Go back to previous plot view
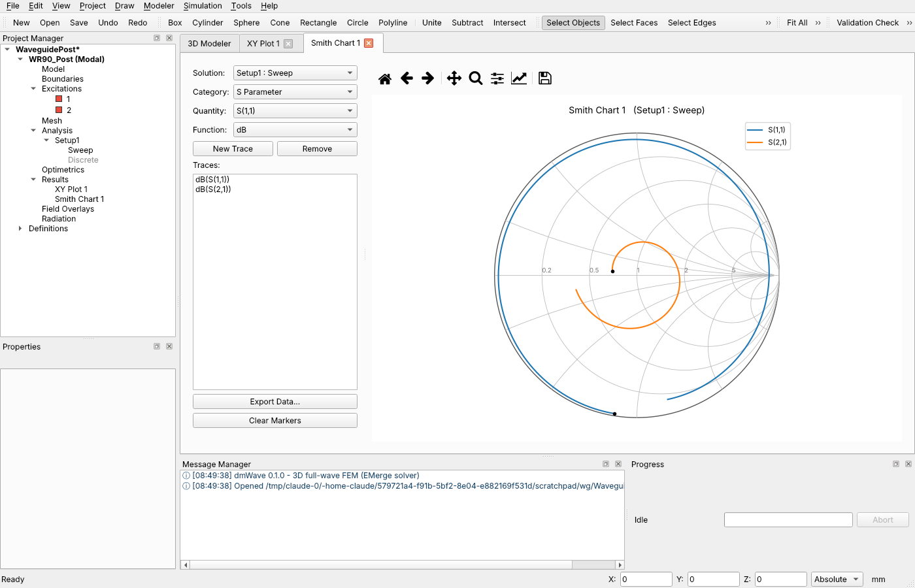This screenshot has height=588, width=915. coord(407,78)
